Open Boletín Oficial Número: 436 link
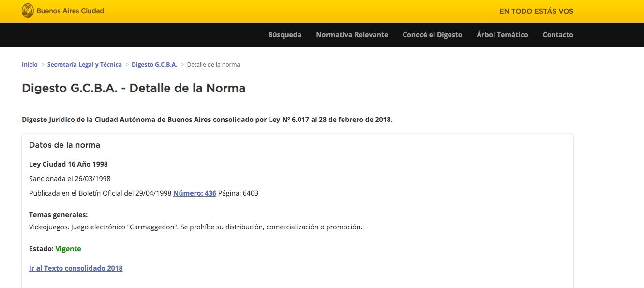Viewport: 644px width, 288px height. [x=195, y=193]
